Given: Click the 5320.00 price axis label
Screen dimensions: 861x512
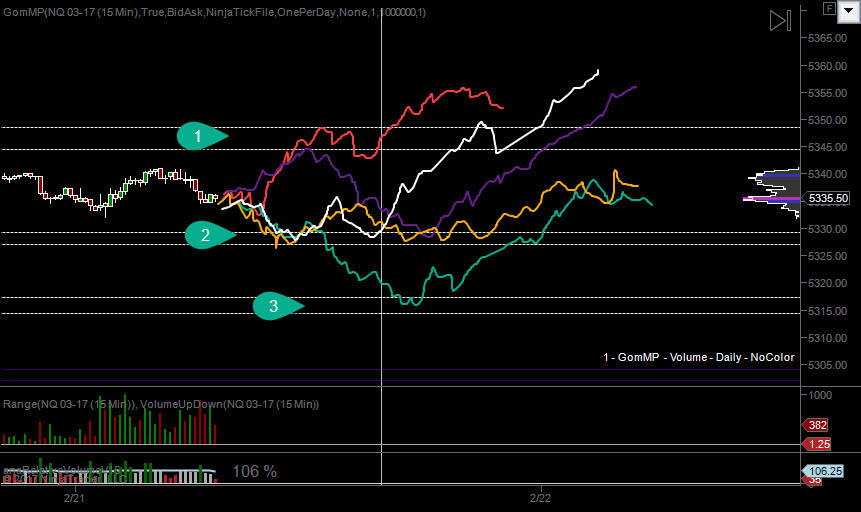Looking at the screenshot, I should coord(828,283).
